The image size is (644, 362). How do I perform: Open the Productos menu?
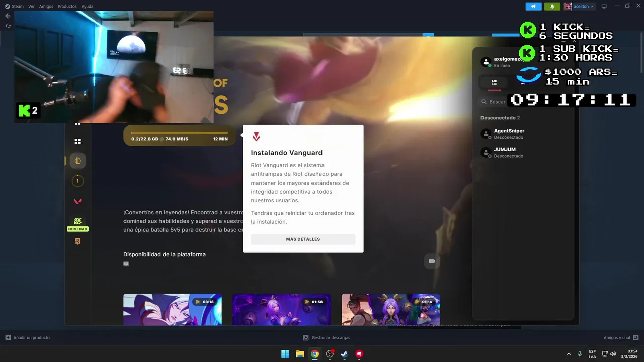(67, 7)
